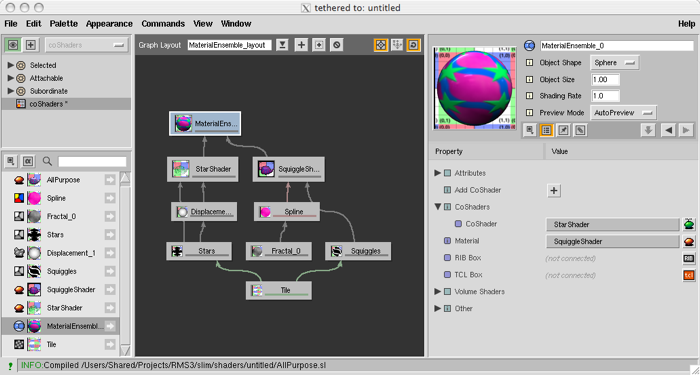Click the Add CoShader plus button
The height and width of the screenshot is (375, 700).
554,191
